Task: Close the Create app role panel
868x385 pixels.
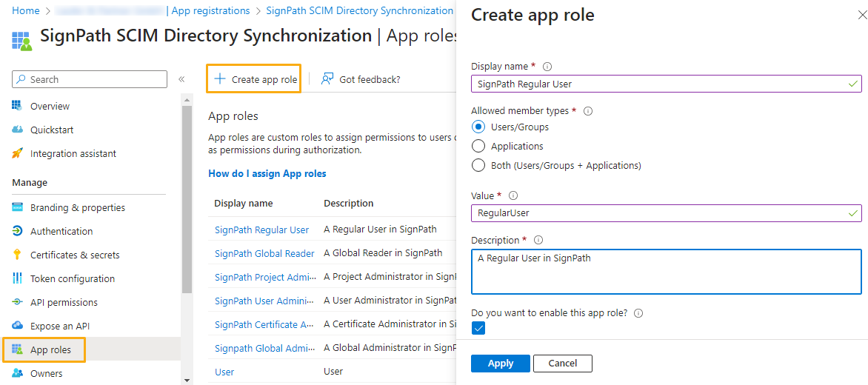Action: click(x=861, y=16)
